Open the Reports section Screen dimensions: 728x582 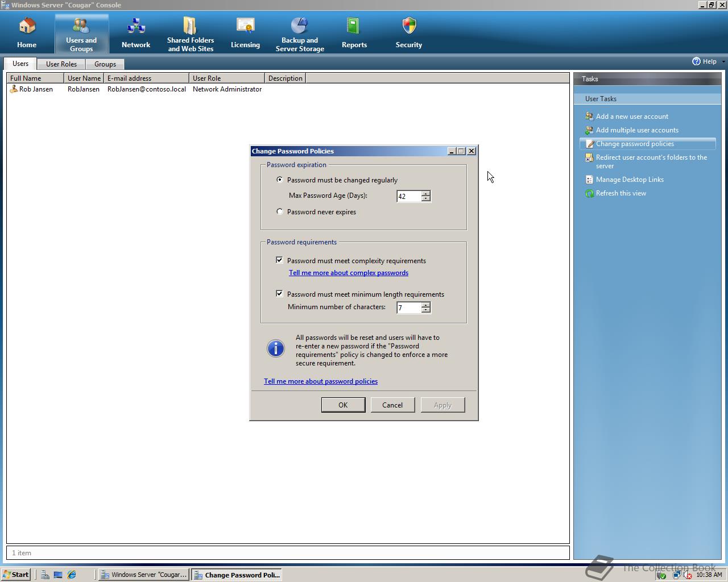(x=354, y=33)
